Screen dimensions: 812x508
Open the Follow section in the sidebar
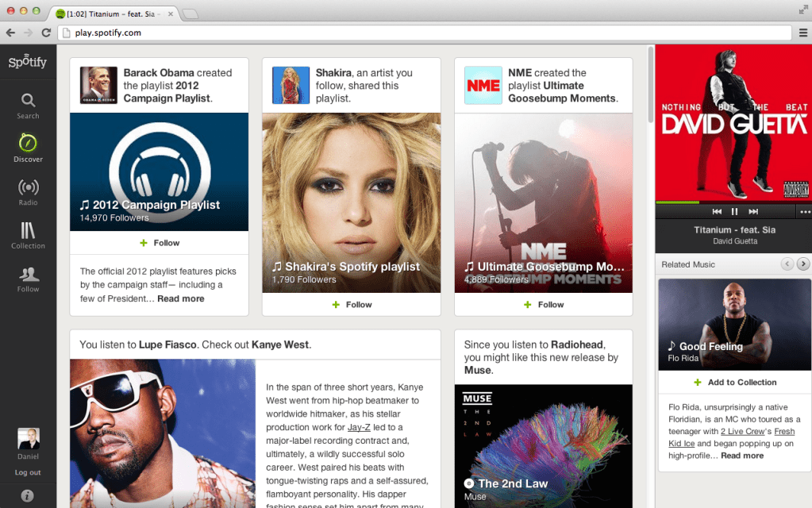coord(28,279)
